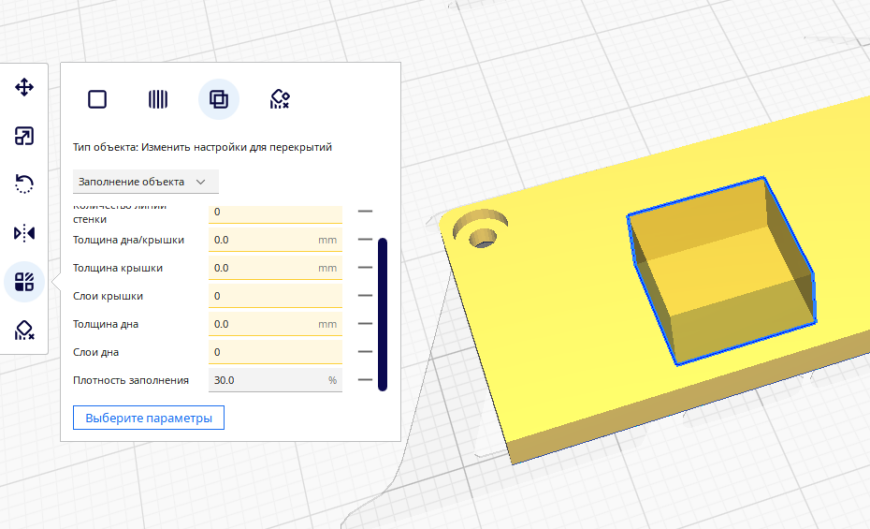Click the Толщина крышки label
This screenshot has width=870, height=529.
[118, 268]
